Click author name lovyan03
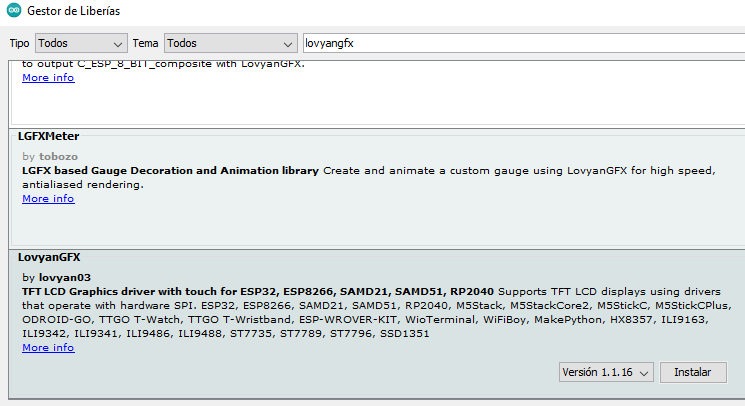 point(65,277)
